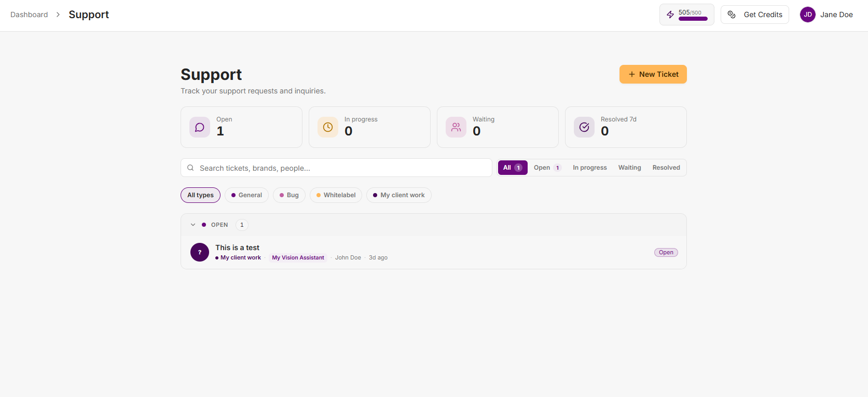
Task: Select the All status tab
Action: tap(513, 168)
